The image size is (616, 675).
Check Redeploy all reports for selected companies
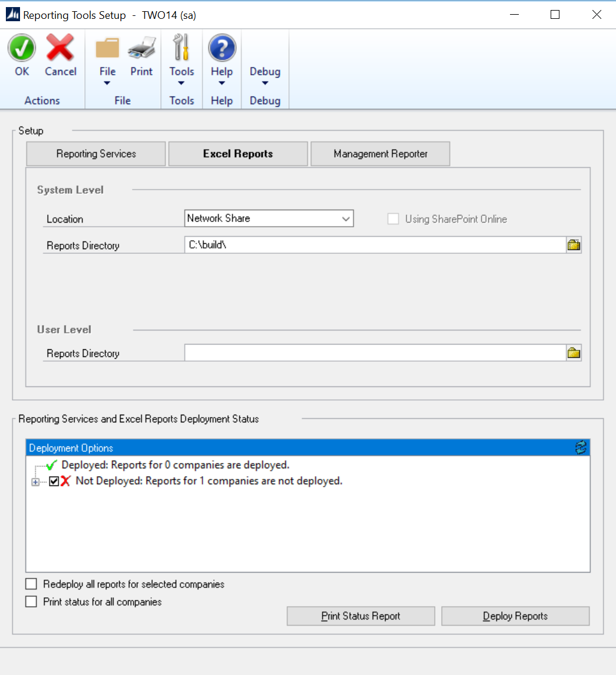[x=31, y=584]
